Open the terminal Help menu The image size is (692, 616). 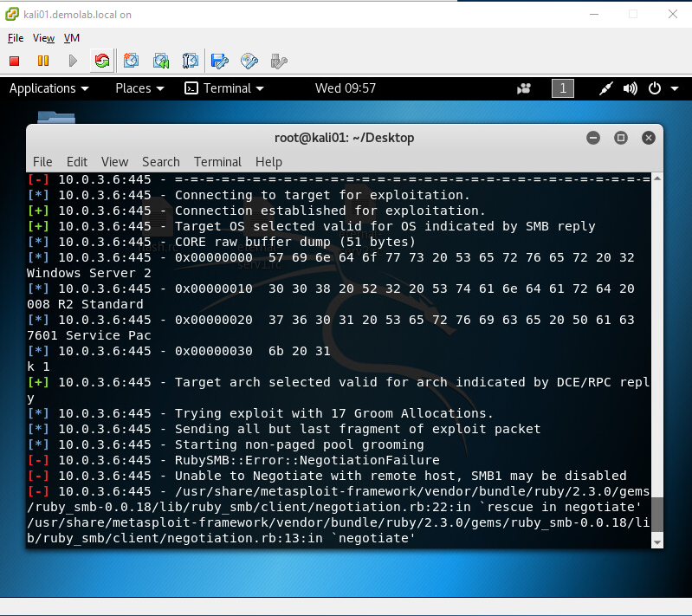coord(268,162)
